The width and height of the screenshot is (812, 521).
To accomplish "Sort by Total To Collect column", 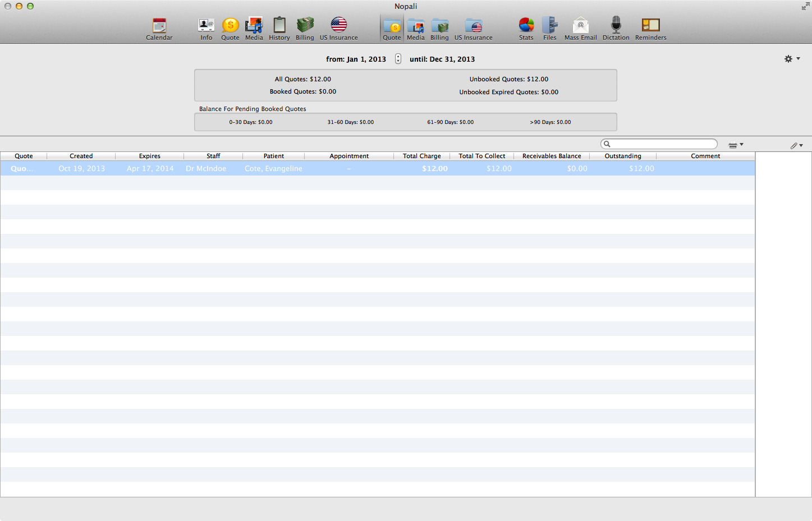I will (x=482, y=156).
